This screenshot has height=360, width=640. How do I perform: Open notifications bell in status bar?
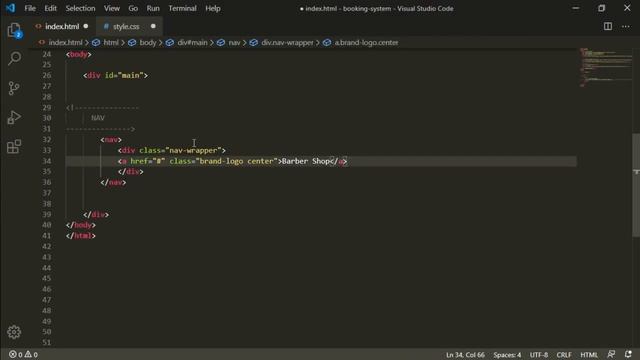tap(628, 354)
